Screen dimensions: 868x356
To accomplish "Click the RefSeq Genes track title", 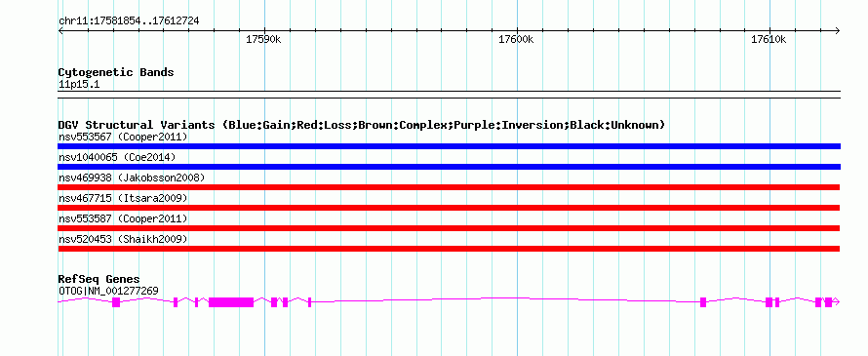I will (99, 279).
